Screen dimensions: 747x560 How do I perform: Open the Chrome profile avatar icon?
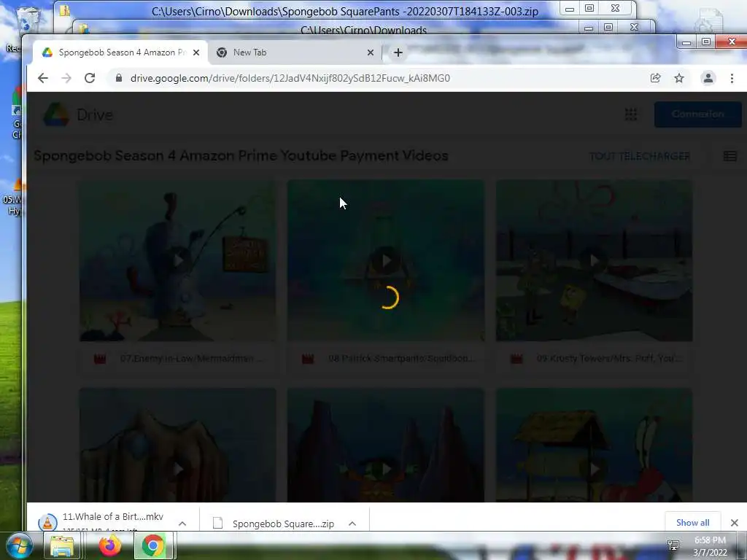click(x=708, y=78)
